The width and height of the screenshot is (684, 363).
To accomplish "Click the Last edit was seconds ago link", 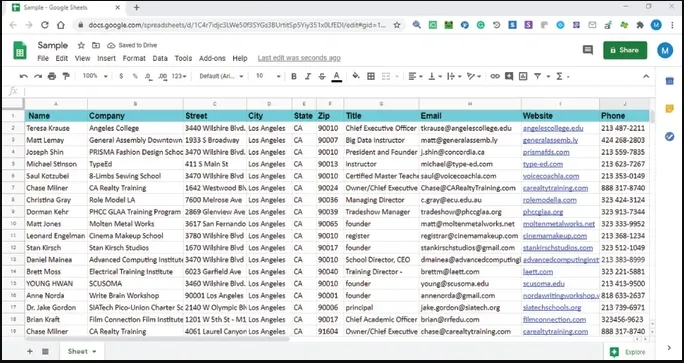I will tap(299, 58).
